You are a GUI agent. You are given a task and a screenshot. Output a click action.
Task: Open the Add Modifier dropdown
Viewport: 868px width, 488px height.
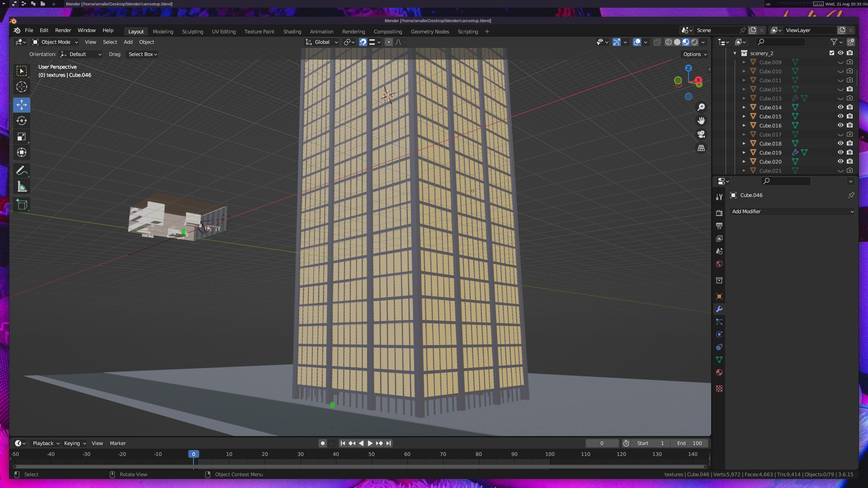point(792,211)
